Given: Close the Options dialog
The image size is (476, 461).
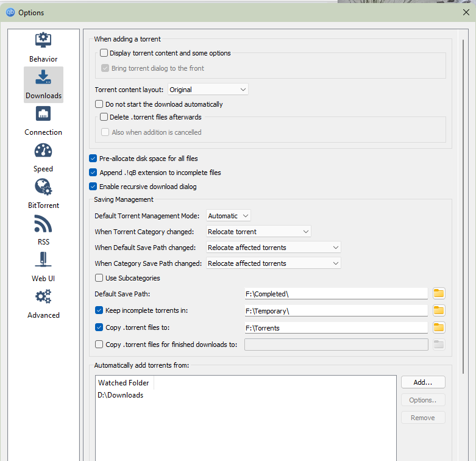Looking at the screenshot, I should [466, 12].
